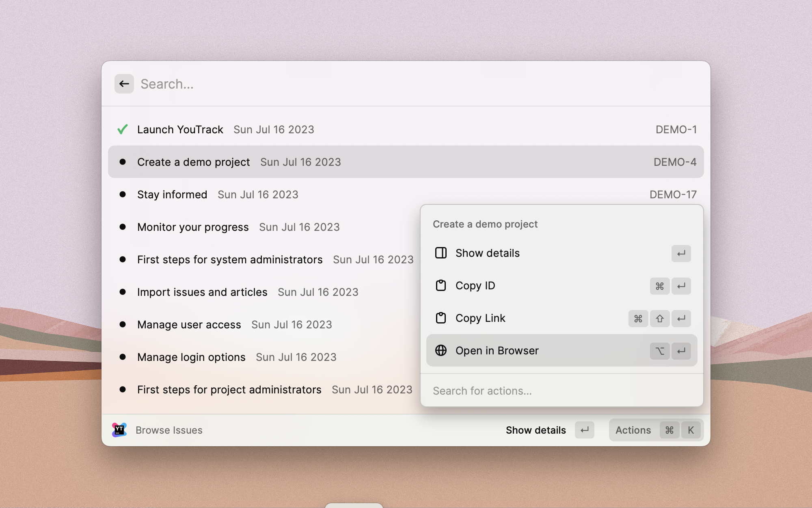Open the Launch YouTrack issue
The width and height of the screenshot is (812, 508).
point(406,129)
